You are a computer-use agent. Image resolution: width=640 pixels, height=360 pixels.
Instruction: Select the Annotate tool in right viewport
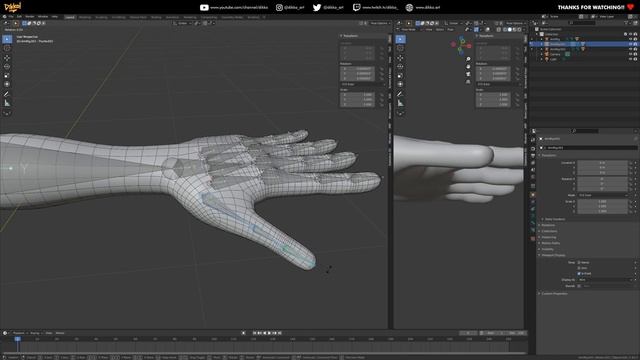point(400,94)
